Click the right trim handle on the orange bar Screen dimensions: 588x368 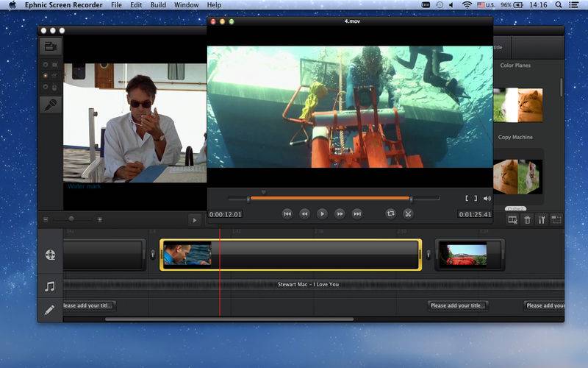pos(411,199)
